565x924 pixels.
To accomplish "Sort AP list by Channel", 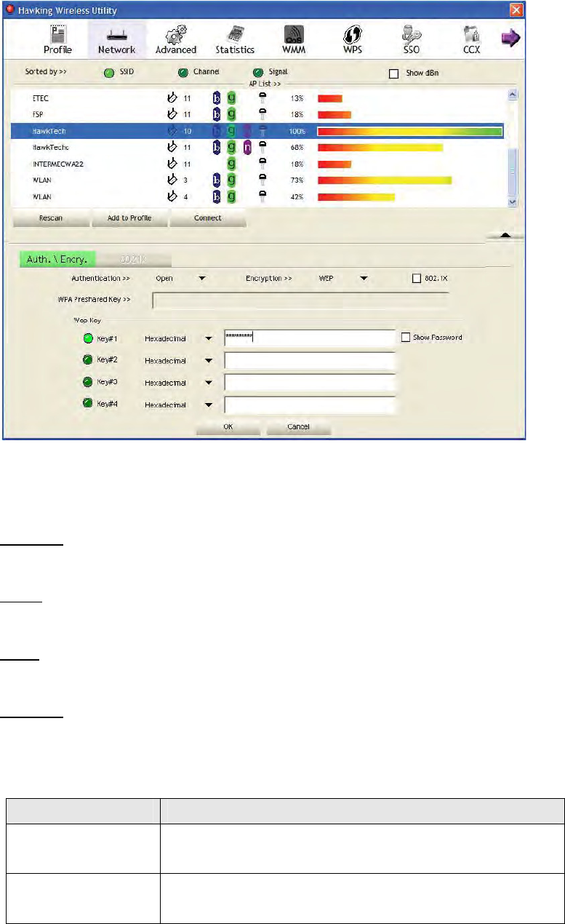I will (183, 73).
